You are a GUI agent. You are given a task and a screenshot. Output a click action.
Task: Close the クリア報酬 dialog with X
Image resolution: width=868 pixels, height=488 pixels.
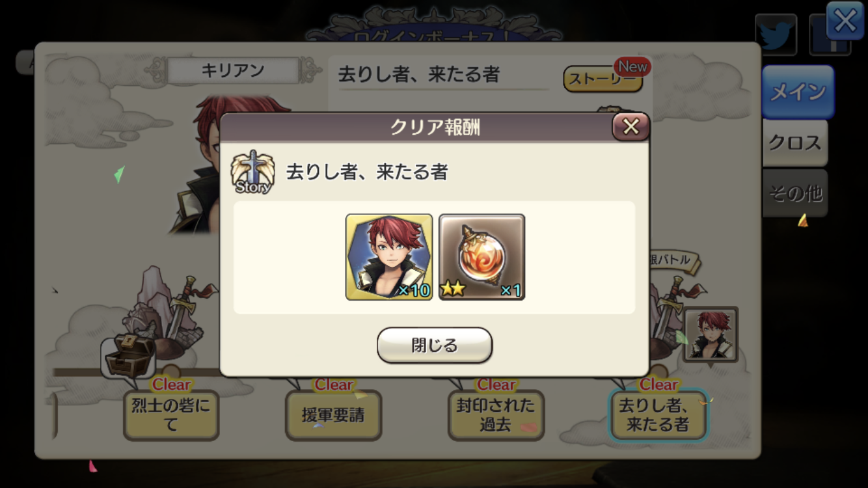(631, 127)
